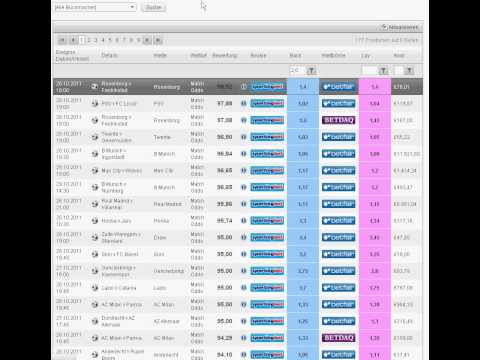Click pink Lay odds in Real Madrid row
The width and height of the screenshot is (480, 360).
(x=375, y=204)
